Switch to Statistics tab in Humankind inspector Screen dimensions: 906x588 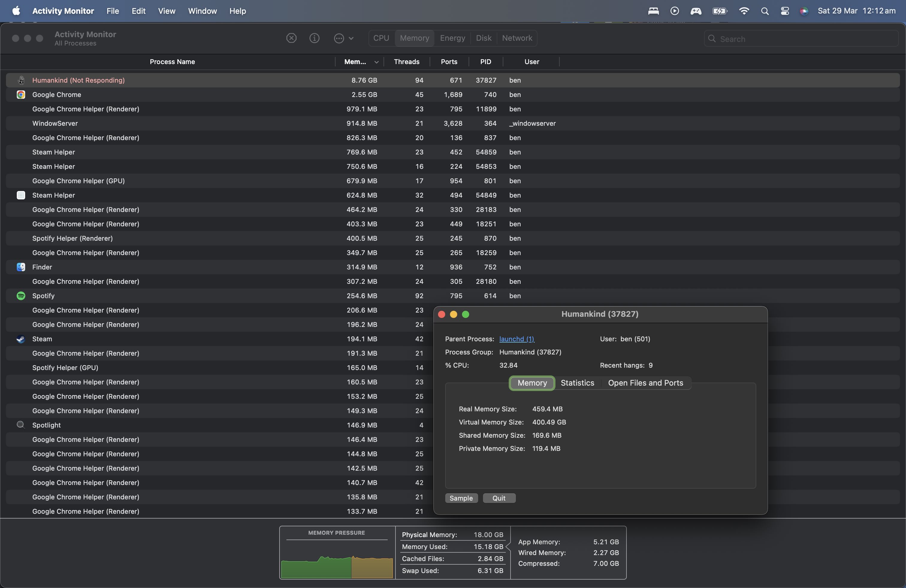(x=577, y=383)
